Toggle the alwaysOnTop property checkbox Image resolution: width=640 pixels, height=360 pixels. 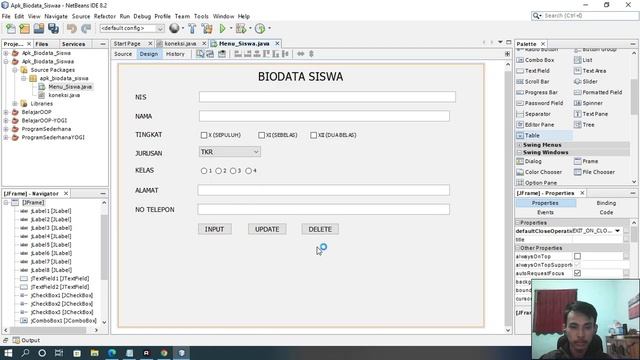click(577, 256)
